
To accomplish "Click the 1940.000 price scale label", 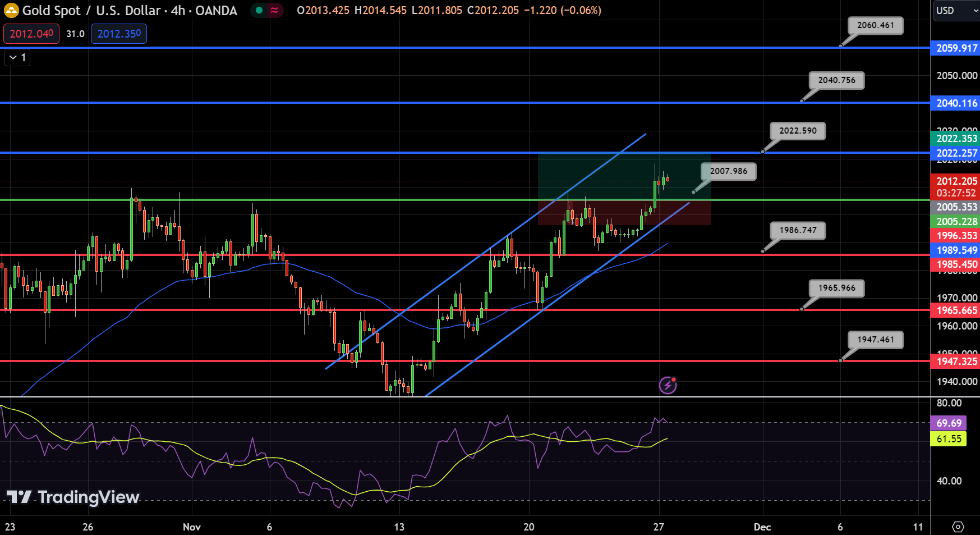I will [x=957, y=382].
